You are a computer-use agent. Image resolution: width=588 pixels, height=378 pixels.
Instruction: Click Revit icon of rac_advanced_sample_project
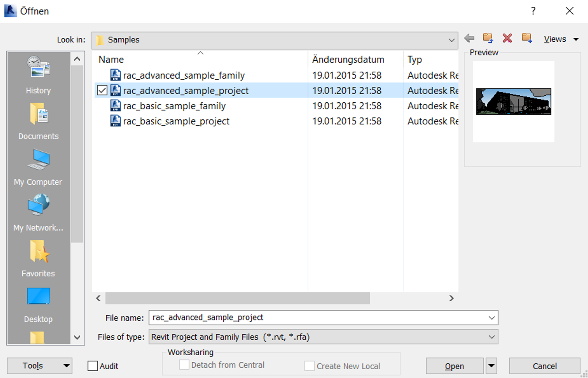pos(115,90)
